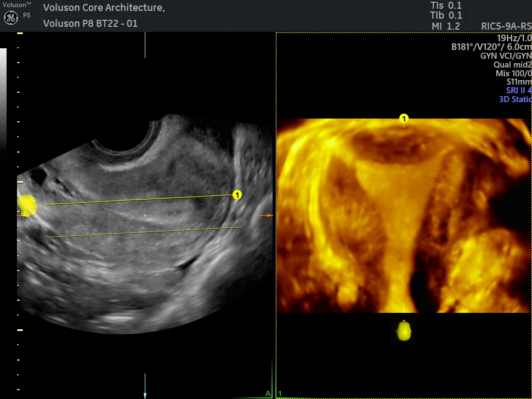532x399 pixels.
Task: Click the solid yellow render line
Action: pos(137,200)
